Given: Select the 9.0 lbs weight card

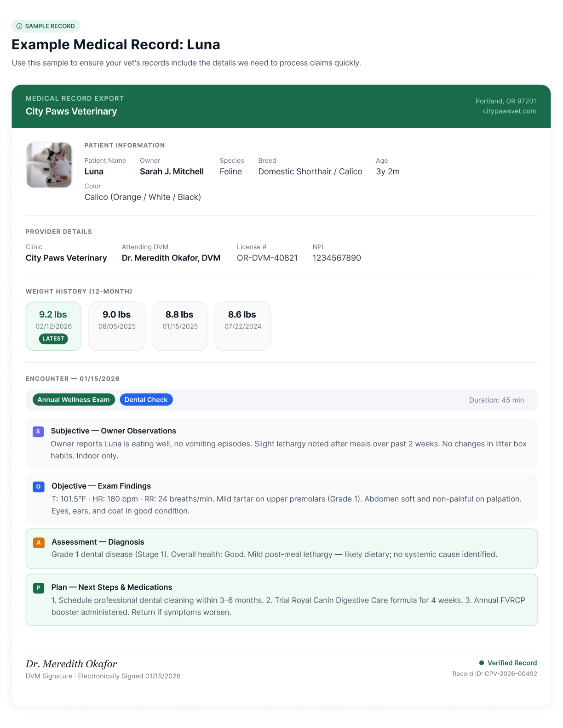Looking at the screenshot, I should coord(117,326).
